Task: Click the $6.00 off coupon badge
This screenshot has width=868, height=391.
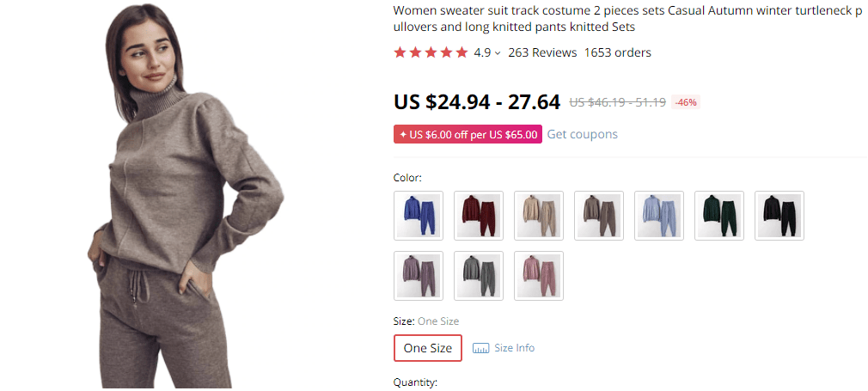Action: [468, 134]
